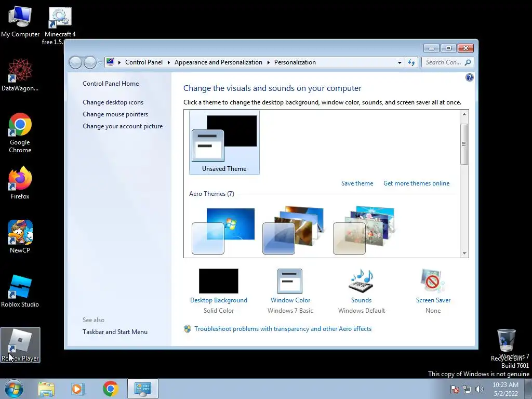Screen dimensions: 532x399
Task: Click the Save theme link
Action: coord(357,183)
